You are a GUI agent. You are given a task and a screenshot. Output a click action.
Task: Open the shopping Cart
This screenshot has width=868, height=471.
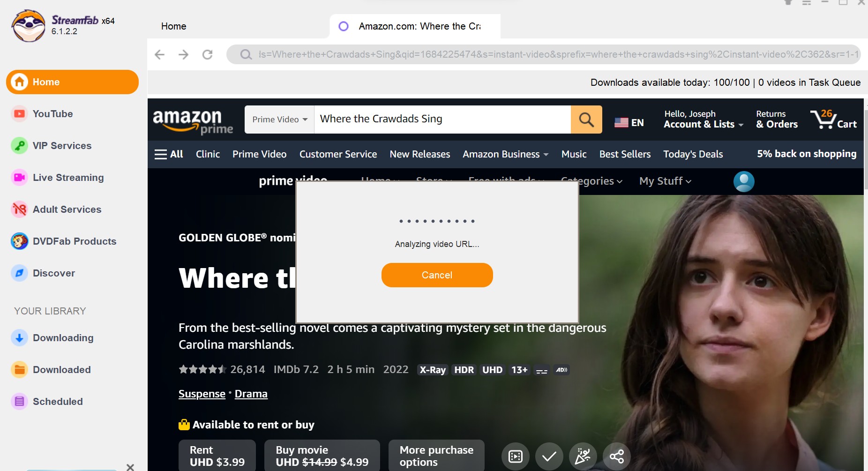[x=834, y=120]
